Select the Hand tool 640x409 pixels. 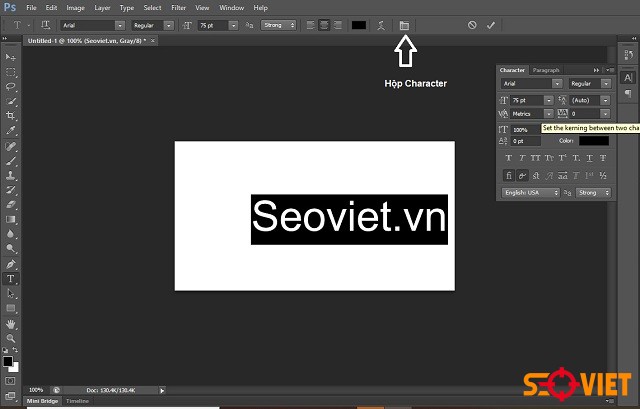point(11,324)
